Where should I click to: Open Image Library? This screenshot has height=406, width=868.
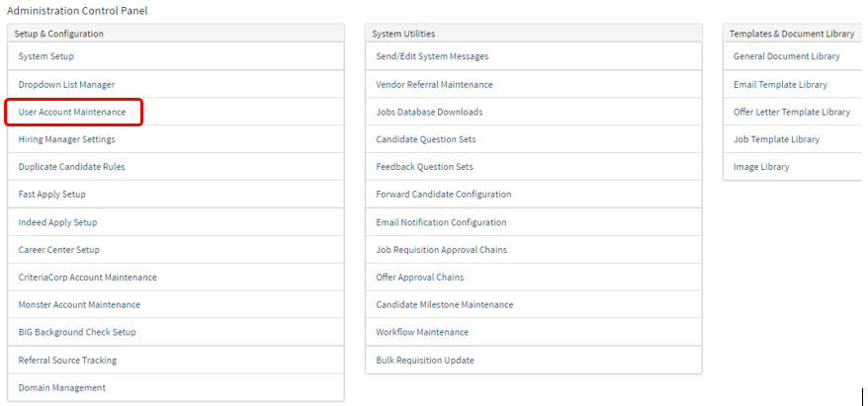761,167
